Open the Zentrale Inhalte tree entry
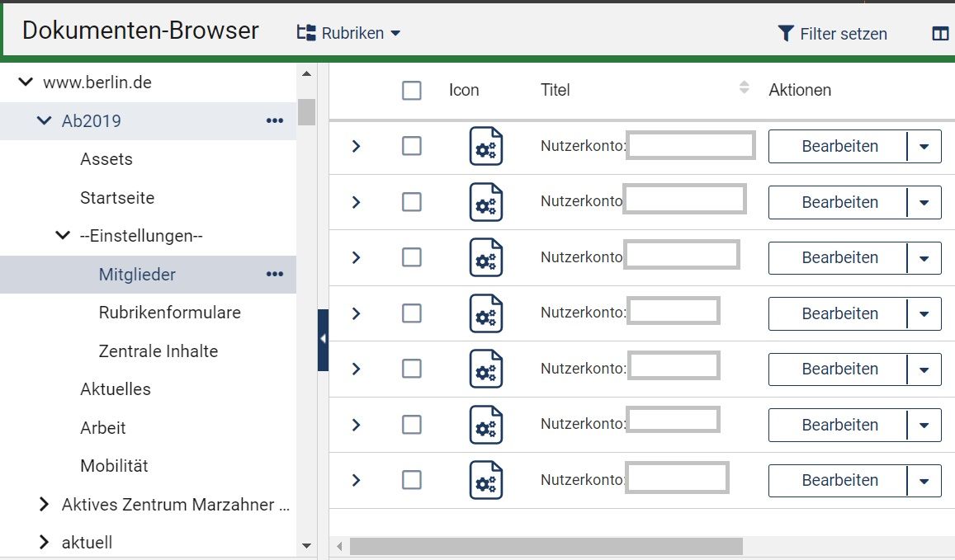Image resolution: width=955 pixels, height=560 pixels. [158, 351]
